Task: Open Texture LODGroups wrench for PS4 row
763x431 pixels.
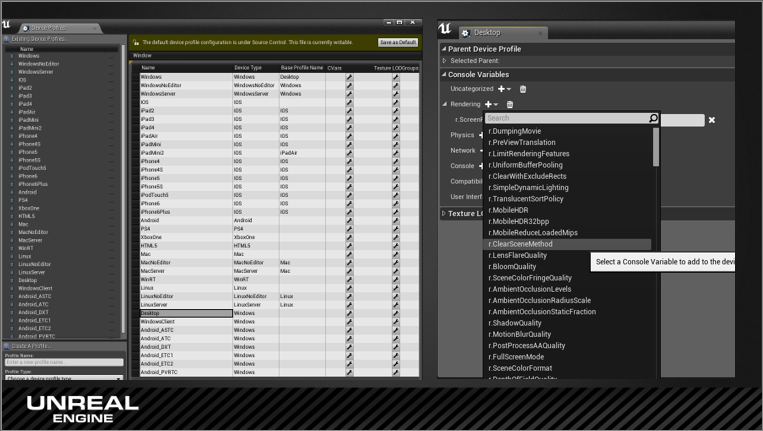Action: [x=396, y=229]
